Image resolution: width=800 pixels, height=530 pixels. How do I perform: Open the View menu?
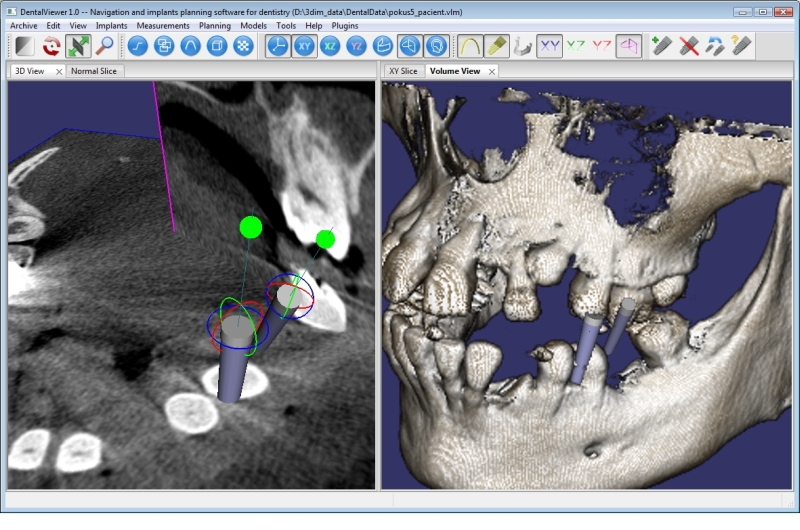coord(78,26)
